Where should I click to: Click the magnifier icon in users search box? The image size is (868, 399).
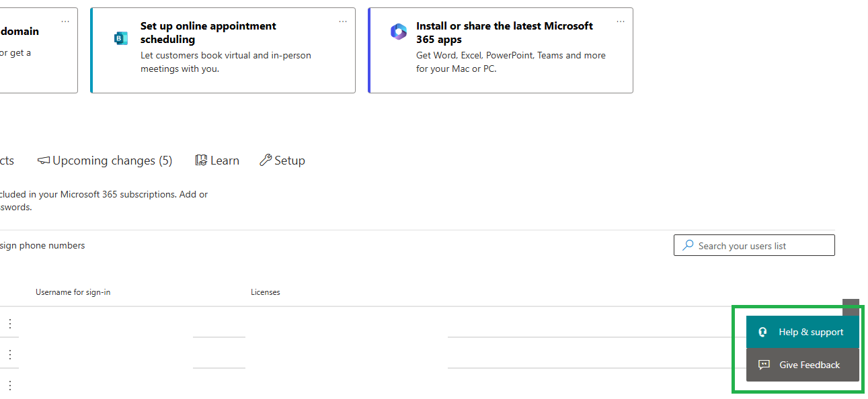coord(688,245)
